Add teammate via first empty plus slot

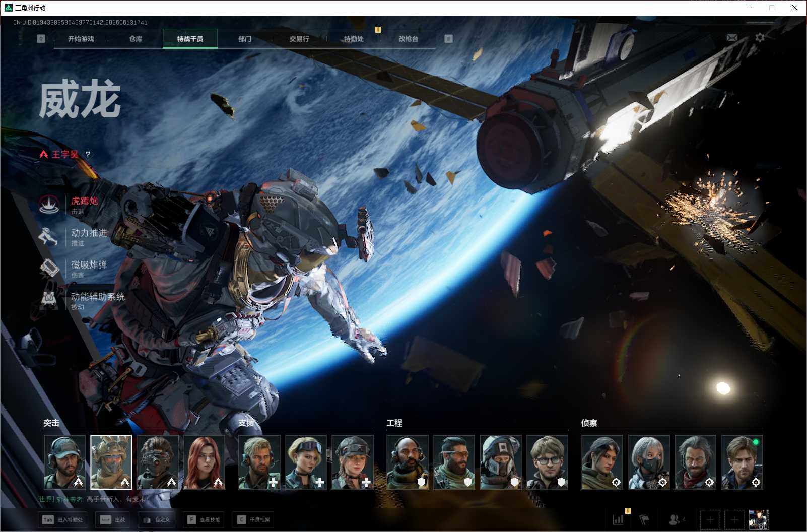coord(710,519)
